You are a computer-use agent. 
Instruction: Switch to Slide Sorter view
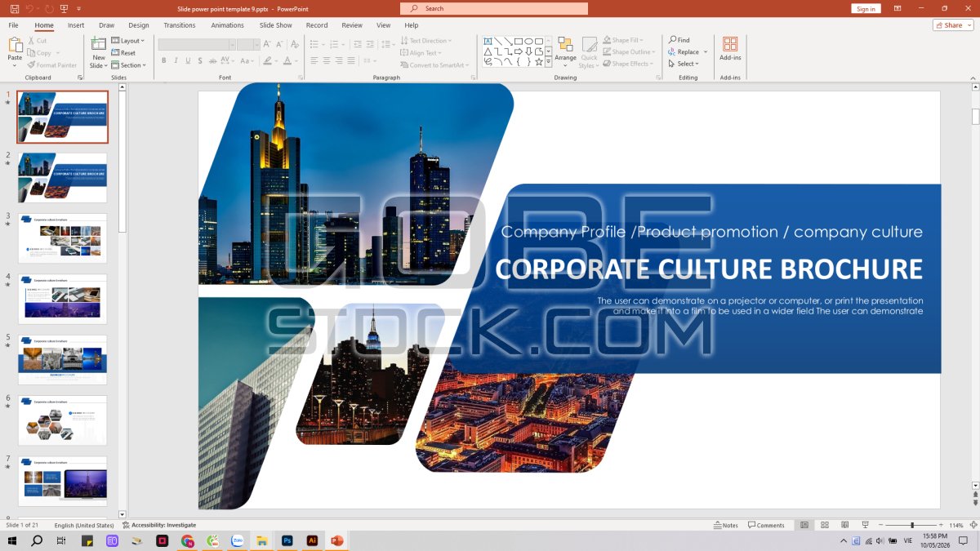tap(825, 525)
